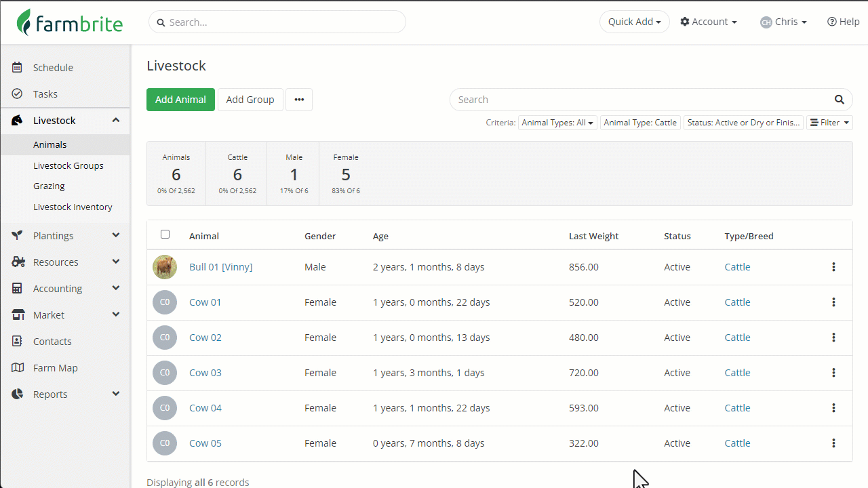Click the Add Group button
This screenshot has height=488, width=868.
click(250, 100)
